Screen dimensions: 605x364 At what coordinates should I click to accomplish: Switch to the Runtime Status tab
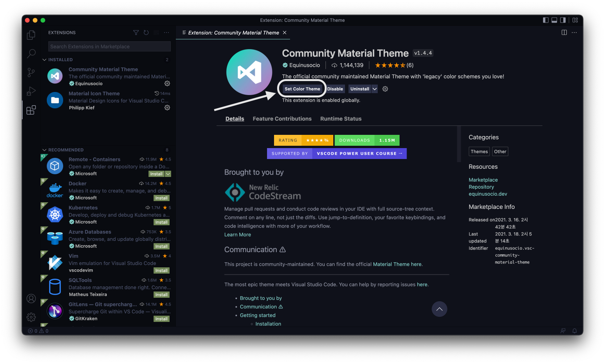click(341, 119)
